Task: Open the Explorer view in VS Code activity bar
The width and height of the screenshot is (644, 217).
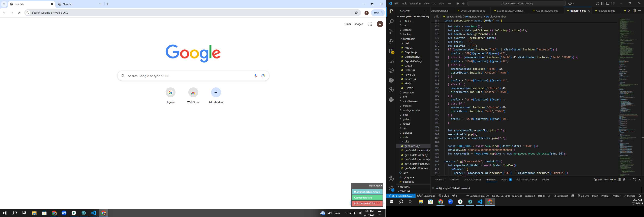Action: pos(391,12)
